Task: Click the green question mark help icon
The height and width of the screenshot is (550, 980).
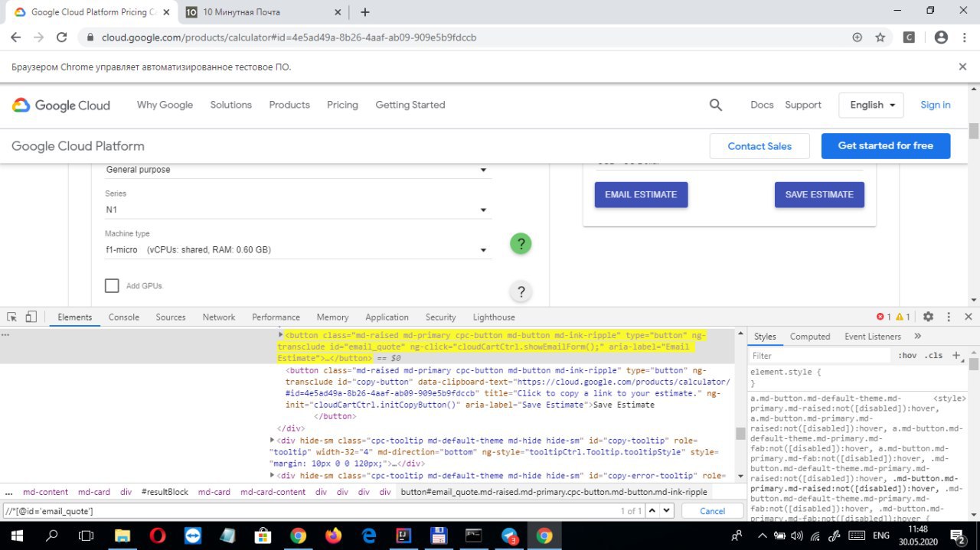Action: [521, 244]
